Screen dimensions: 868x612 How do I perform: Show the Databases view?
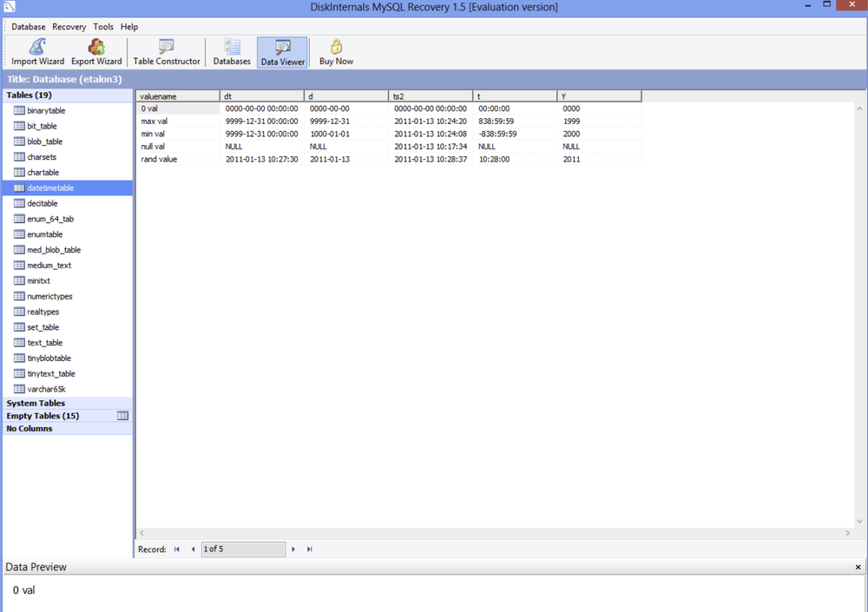(x=232, y=52)
